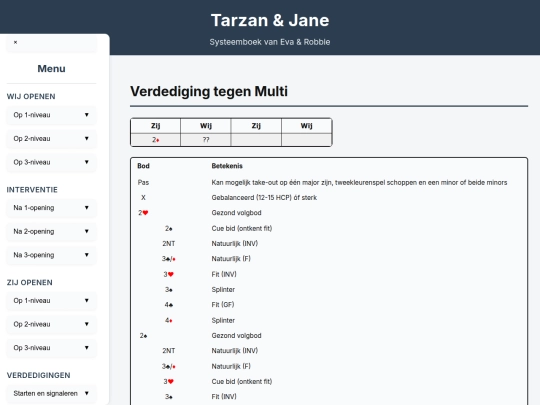Open the 'Na 1-opening' dropdown
This screenshot has width=540, height=405.
[x=51, y=208]
